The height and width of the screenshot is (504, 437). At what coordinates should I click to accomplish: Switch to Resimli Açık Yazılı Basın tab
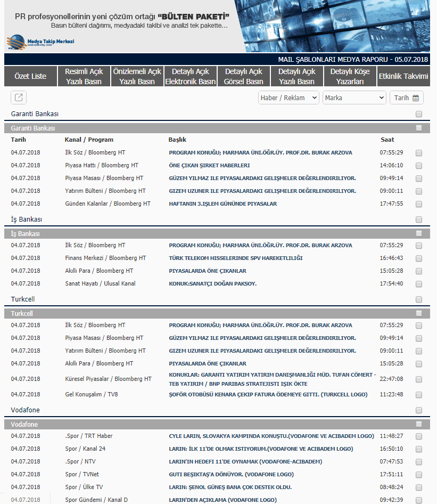point(84,76)
